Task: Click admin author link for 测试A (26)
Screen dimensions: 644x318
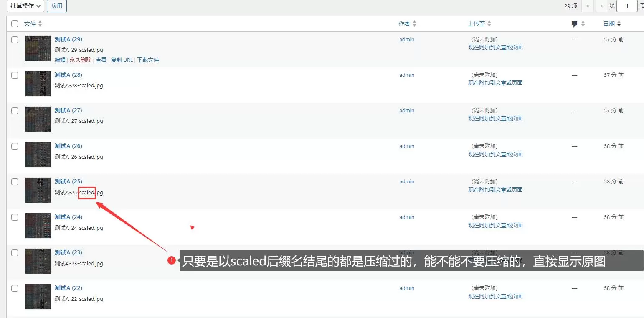Action: (407, 146)
